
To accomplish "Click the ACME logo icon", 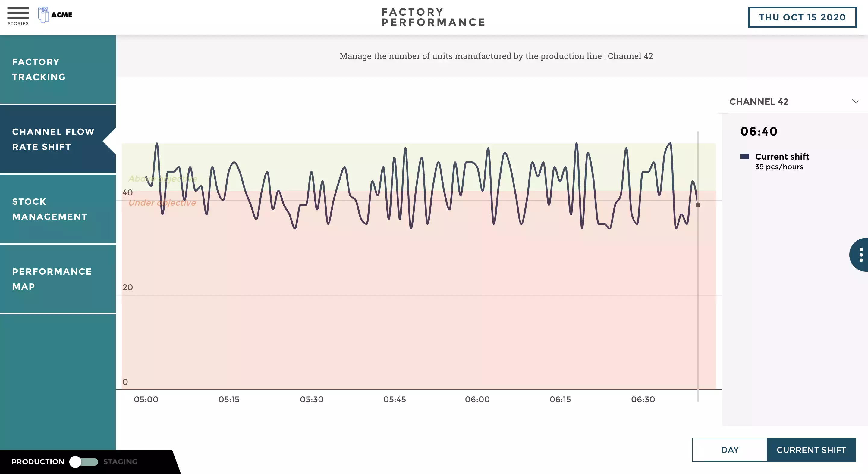I will point(43,15).
